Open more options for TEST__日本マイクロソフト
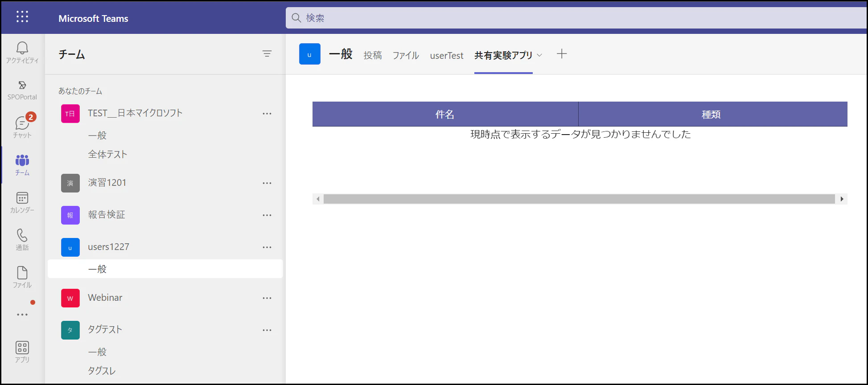The width and height of the screenshot is (868, 385). click(267, 114)
